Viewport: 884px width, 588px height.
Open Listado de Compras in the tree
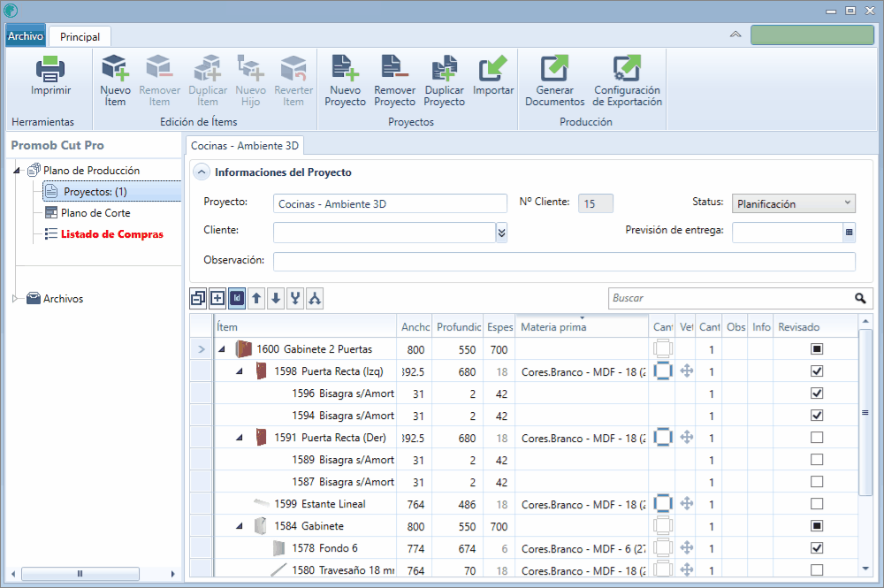112,234
